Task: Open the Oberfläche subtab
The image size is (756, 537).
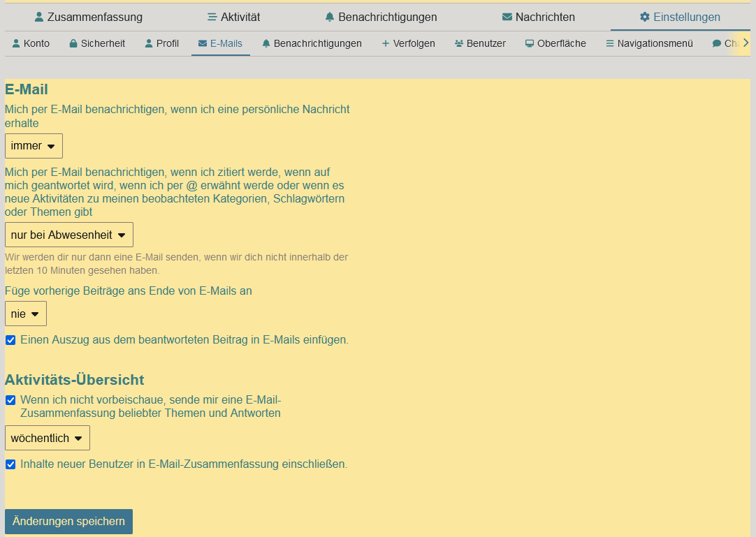Action: pos(556,43)
